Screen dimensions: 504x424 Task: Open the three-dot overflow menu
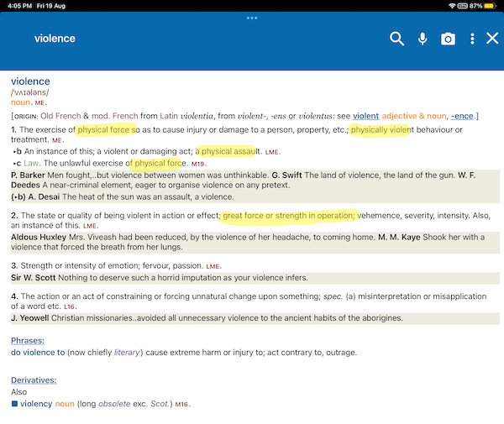coord(472,39)
